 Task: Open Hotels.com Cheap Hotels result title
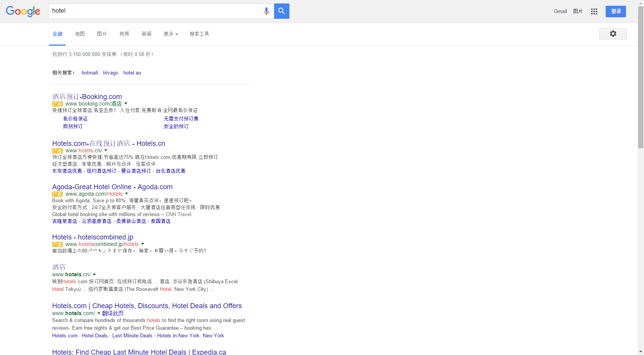pos(147,306)
